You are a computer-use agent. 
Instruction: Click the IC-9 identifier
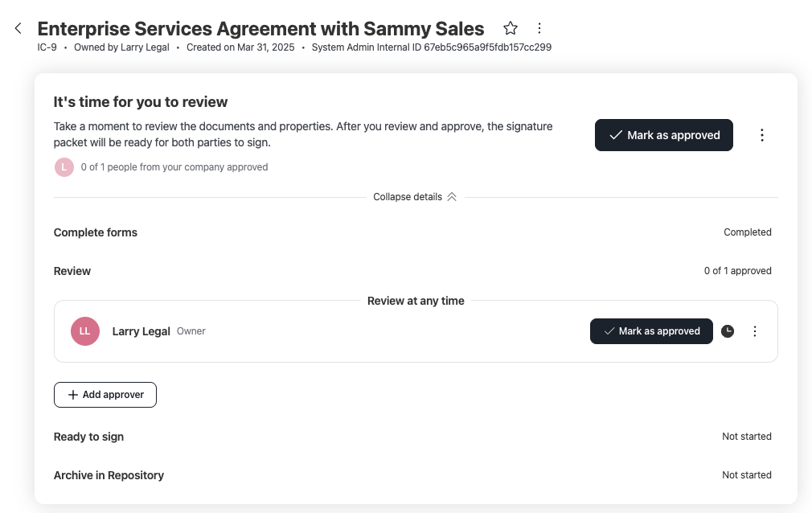pyautogui.click(x=47, y=47)
